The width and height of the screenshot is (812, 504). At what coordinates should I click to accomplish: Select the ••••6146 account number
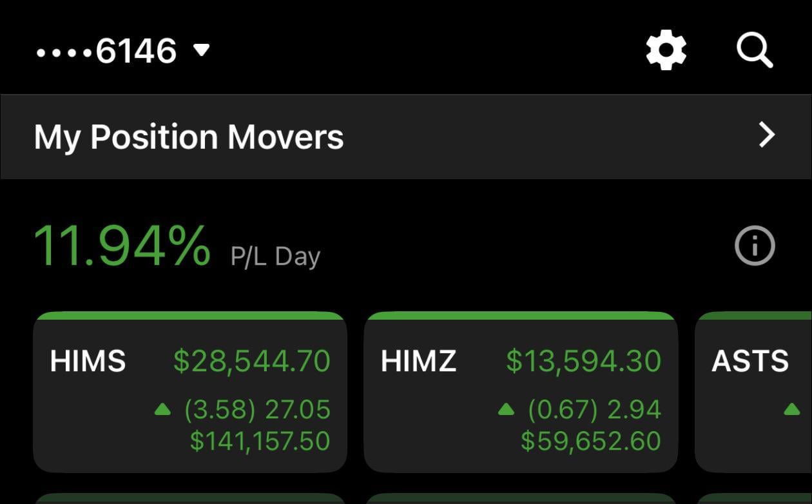pos(106,51)
